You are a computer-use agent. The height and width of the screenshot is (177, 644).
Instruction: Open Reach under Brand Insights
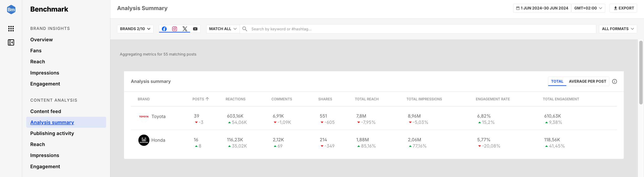(x=37, y=62)
